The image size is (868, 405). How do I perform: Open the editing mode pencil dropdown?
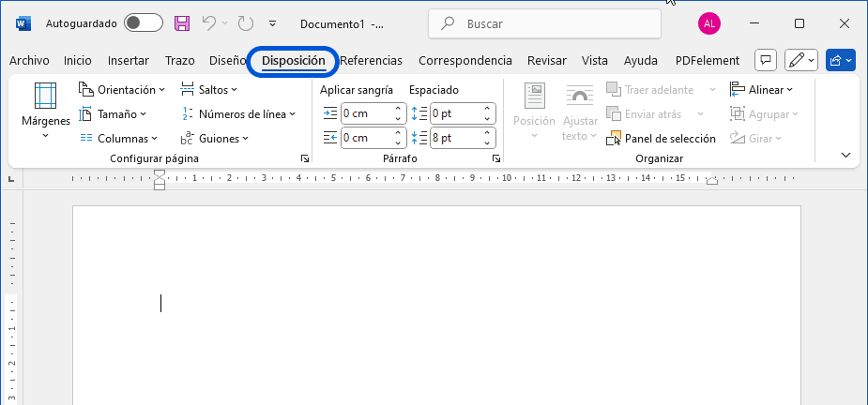pyautogui.click(x=801, y=60)
